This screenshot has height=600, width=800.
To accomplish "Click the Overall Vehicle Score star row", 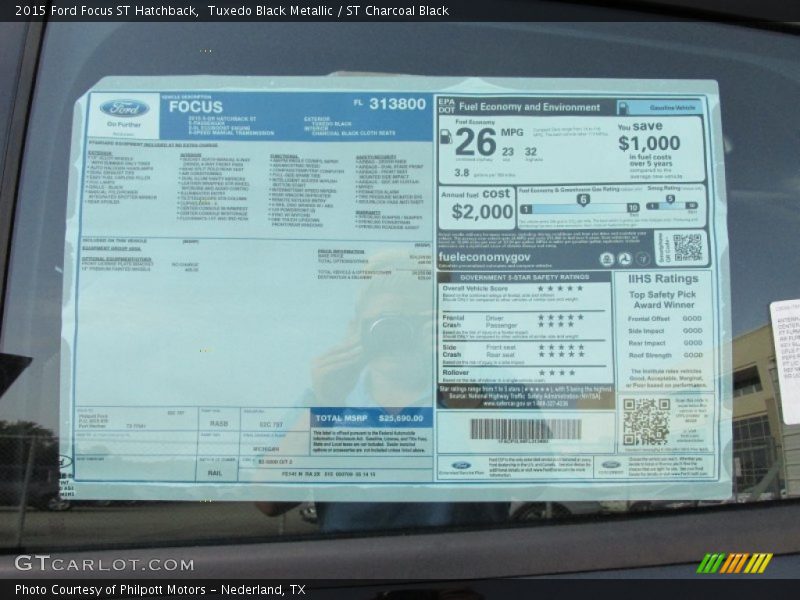I will click(x=560, y=288).
